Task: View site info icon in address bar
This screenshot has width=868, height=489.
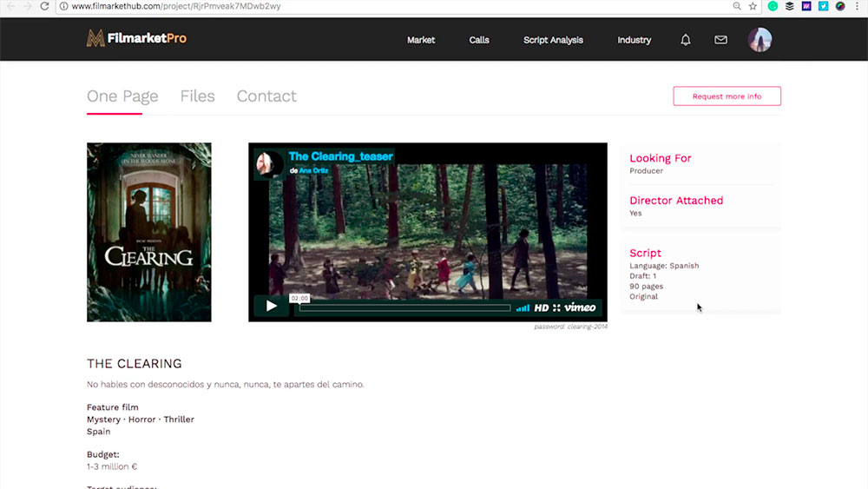Action: coord(63,6)
